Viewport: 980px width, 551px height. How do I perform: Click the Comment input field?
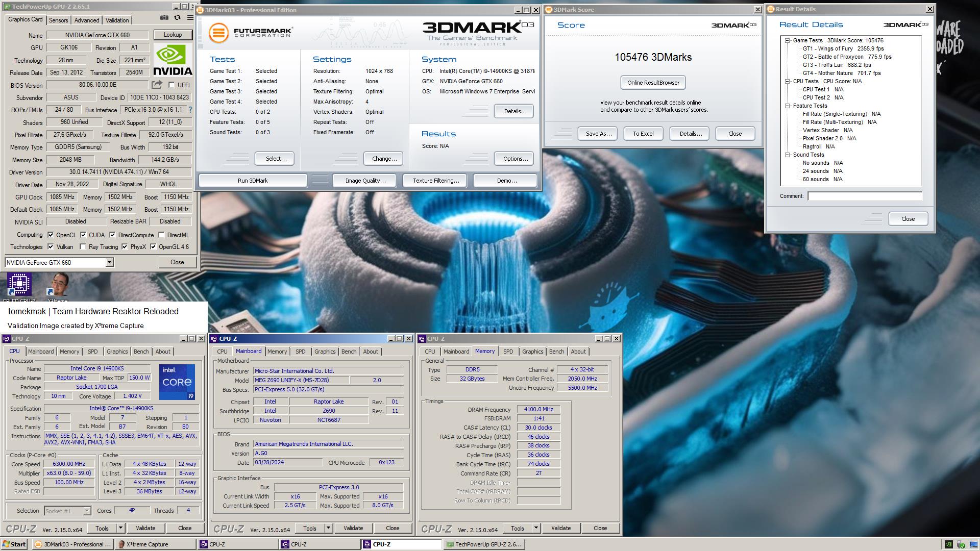pyautogui.click(x=865, y=196)
